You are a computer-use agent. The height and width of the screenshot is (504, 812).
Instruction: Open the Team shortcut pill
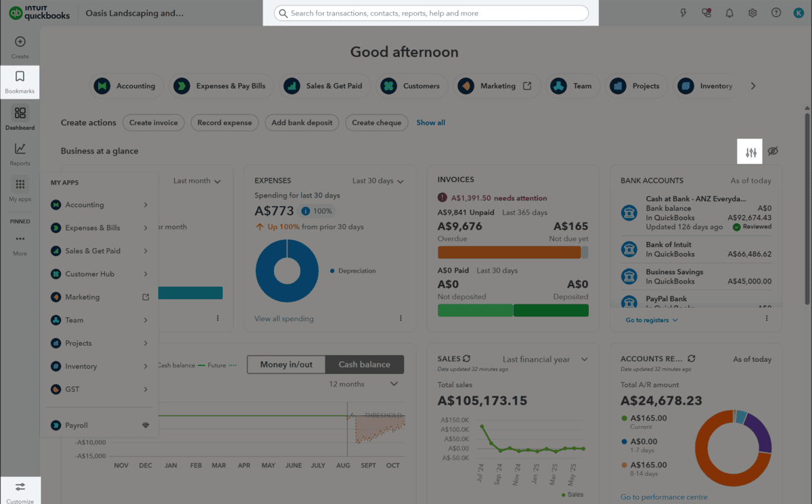[x=572, y=86]
